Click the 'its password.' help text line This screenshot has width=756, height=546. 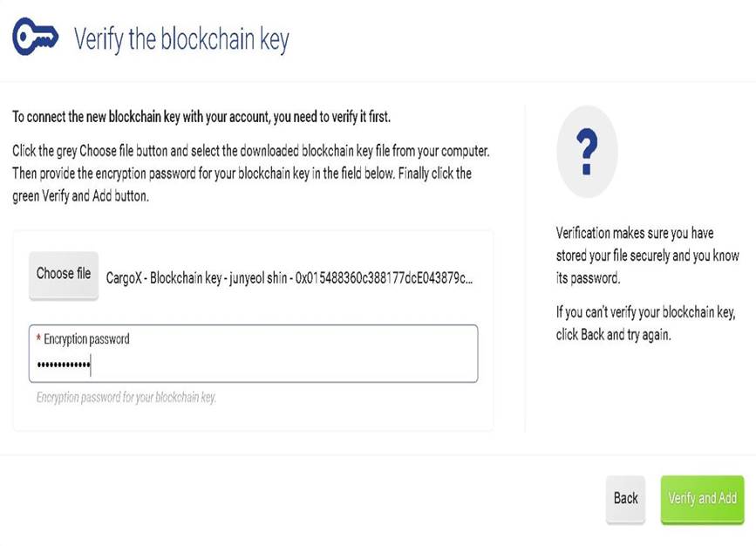click(588, 278)
